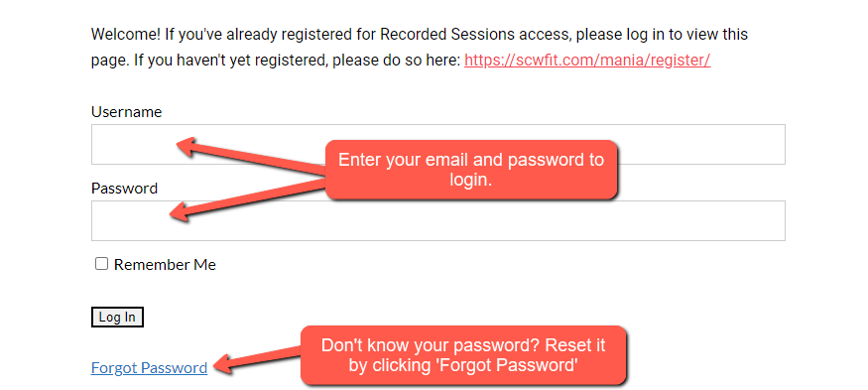Select the 'Enter your email and password' callout
The height and width of the screenshot is (390, 868).
(x=471, y=170)
